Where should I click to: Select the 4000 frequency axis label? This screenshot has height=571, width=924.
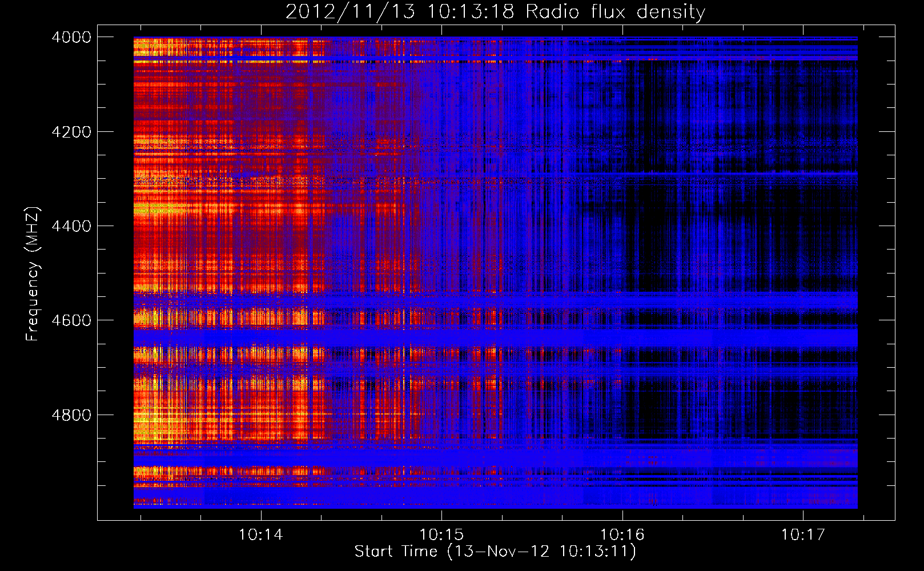(x=71, y=37)
